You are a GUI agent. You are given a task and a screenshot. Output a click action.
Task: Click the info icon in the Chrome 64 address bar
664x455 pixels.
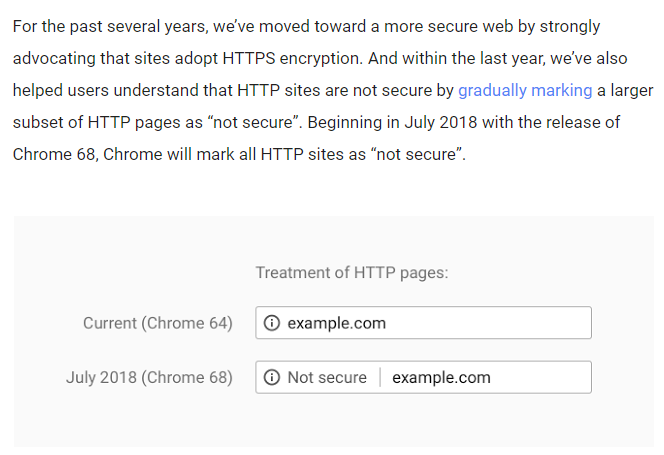pos(272,323)
